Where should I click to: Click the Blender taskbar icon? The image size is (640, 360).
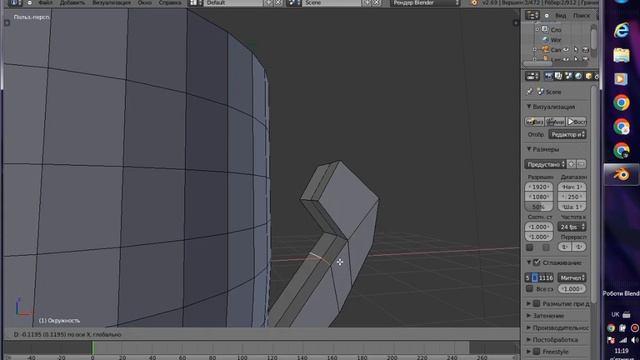pyautogui.click(x=622, y=175)
